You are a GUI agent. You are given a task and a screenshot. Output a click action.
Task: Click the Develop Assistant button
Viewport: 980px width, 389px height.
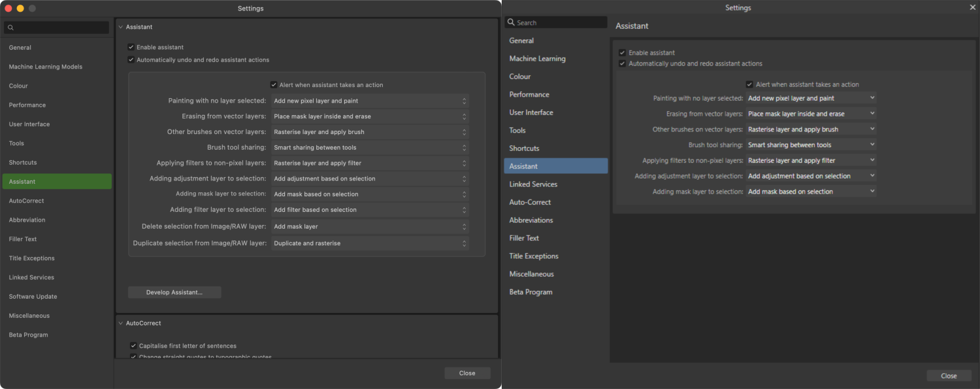tap(174, 292)
